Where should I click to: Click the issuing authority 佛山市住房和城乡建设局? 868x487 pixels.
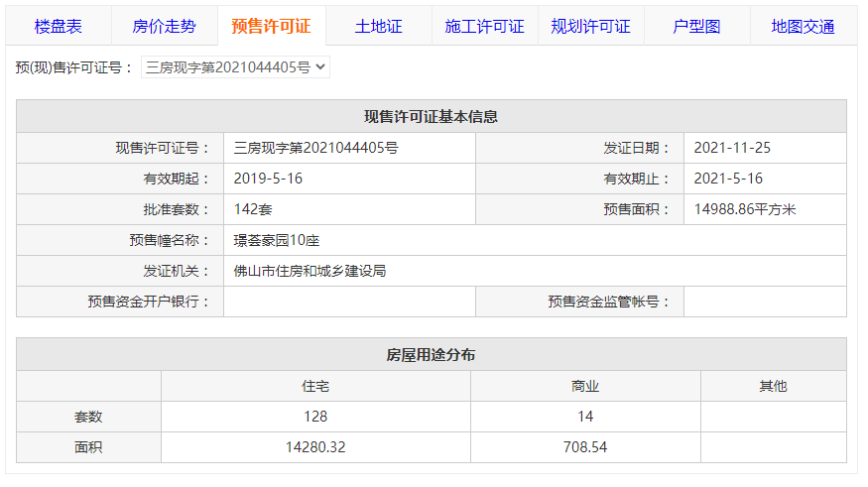pos(309,271)
